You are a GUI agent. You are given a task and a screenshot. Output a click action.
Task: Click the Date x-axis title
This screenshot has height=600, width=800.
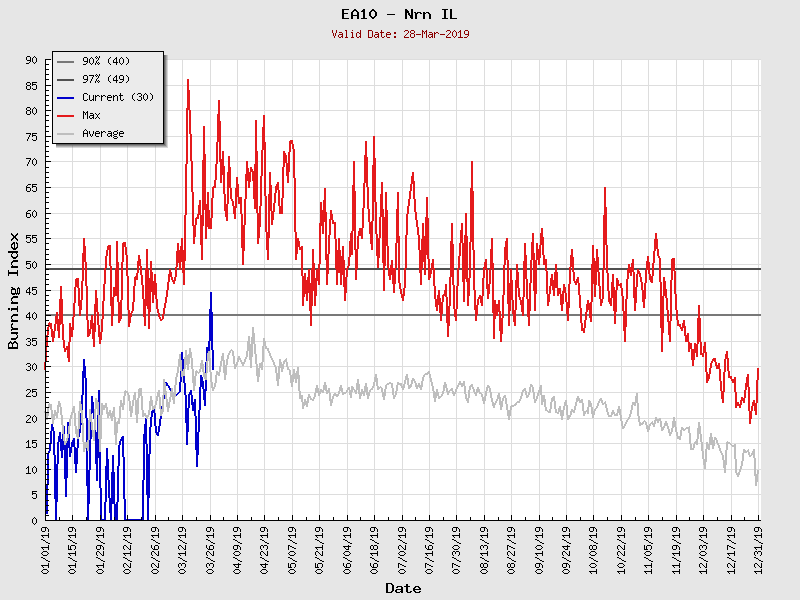(x=403, y=588)
